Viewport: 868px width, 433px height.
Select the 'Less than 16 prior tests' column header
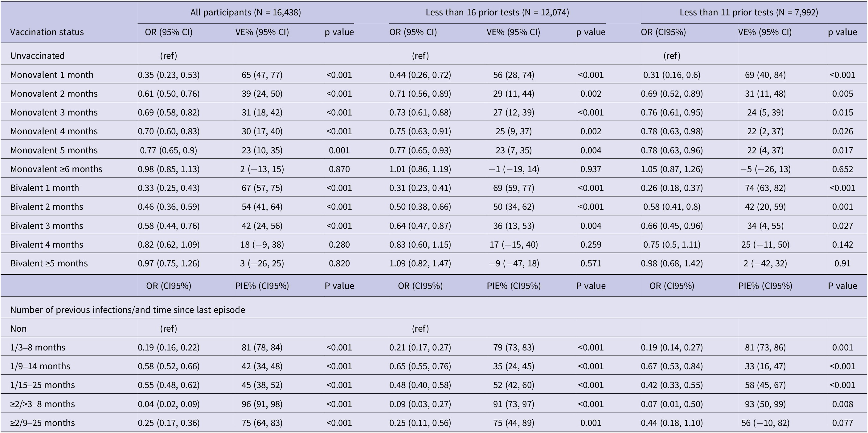click(x=497, y=12)
